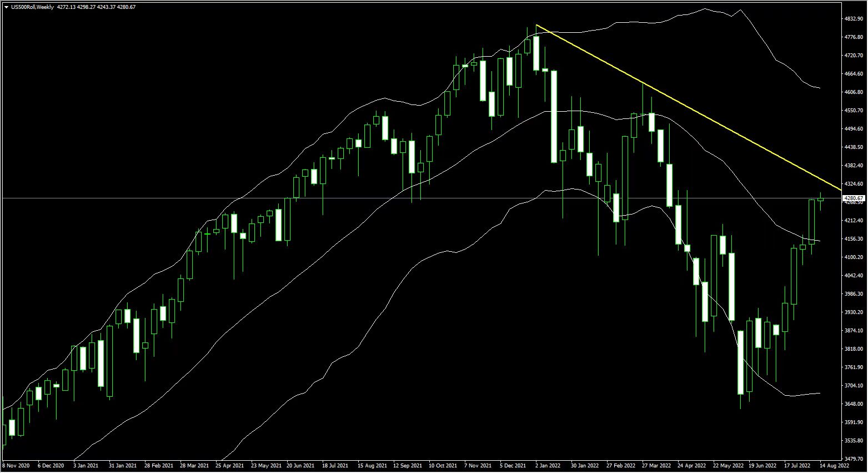Click the 4156.30 price axis label
Image resolution: width=868 pixels, height=473 pixels.
pos(852,239)
